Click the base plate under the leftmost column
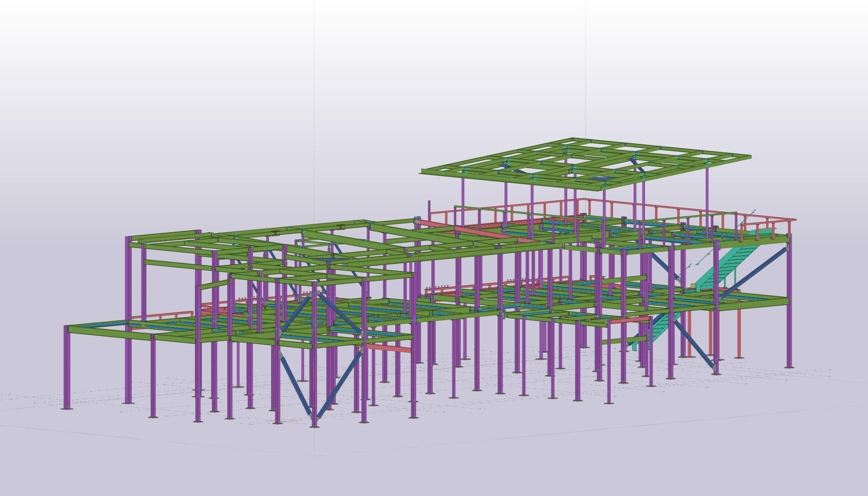Image resolution: width=868 pixels, height=496 pixels. (x=67, y=409)
